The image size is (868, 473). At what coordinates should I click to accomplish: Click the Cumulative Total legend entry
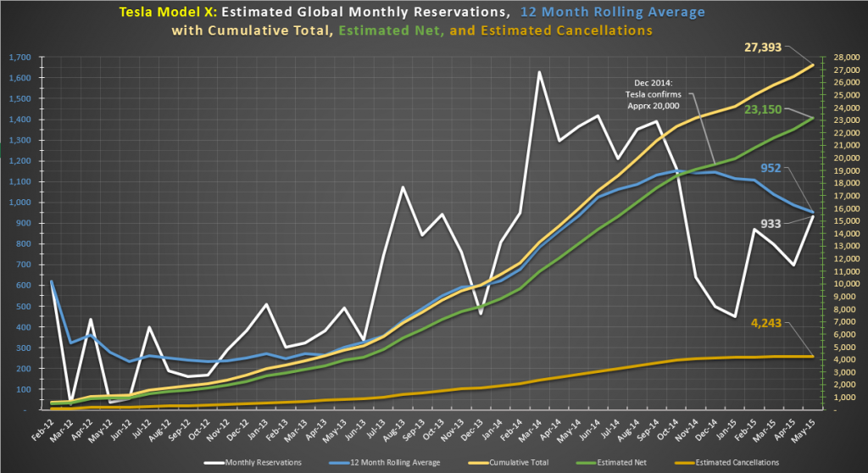tap(509, 463)
